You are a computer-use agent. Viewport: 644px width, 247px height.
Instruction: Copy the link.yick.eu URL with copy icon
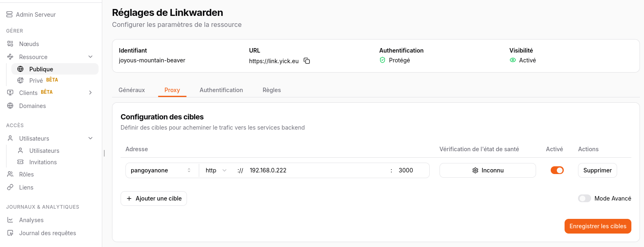[x=307, y=61]
